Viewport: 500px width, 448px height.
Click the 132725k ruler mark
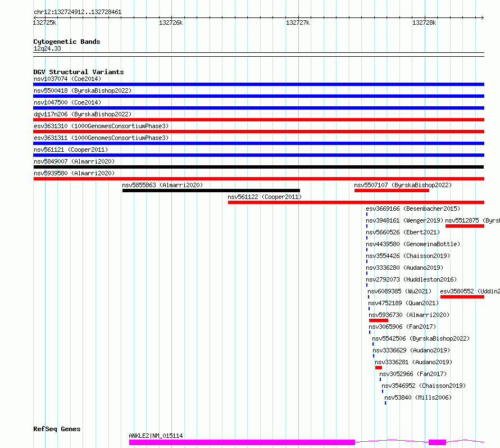tap(44, 22)
